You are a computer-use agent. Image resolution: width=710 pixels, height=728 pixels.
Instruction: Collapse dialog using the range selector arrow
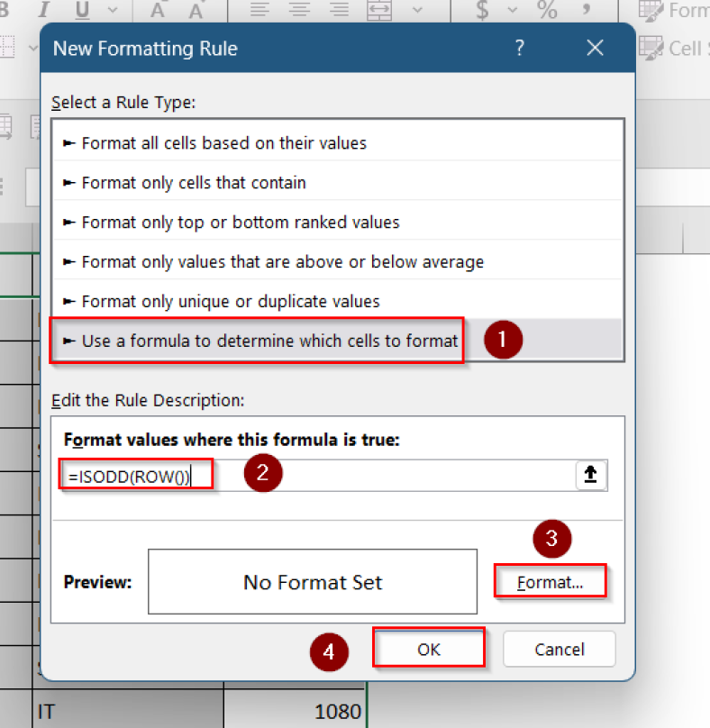coord(591,474)
